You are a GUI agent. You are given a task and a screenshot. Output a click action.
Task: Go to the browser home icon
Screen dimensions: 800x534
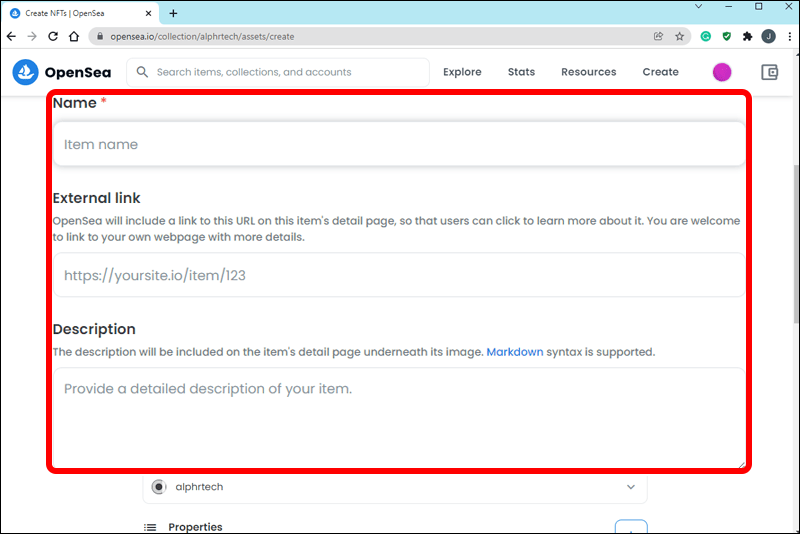coord(74,36)
